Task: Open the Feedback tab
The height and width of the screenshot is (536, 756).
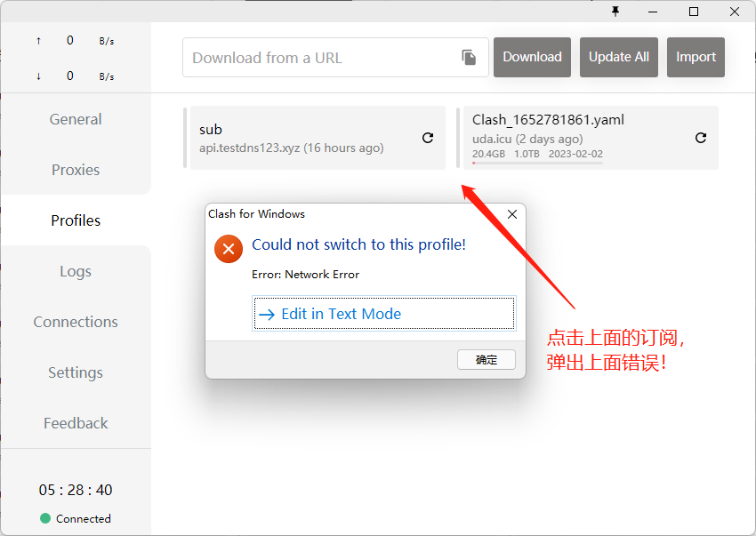Action: [76, 423]
